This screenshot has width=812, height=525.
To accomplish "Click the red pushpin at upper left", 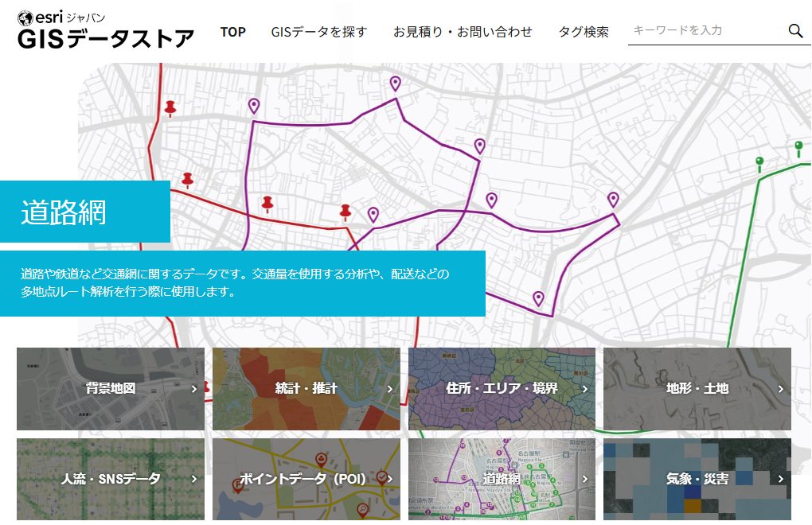I will 170,107.
